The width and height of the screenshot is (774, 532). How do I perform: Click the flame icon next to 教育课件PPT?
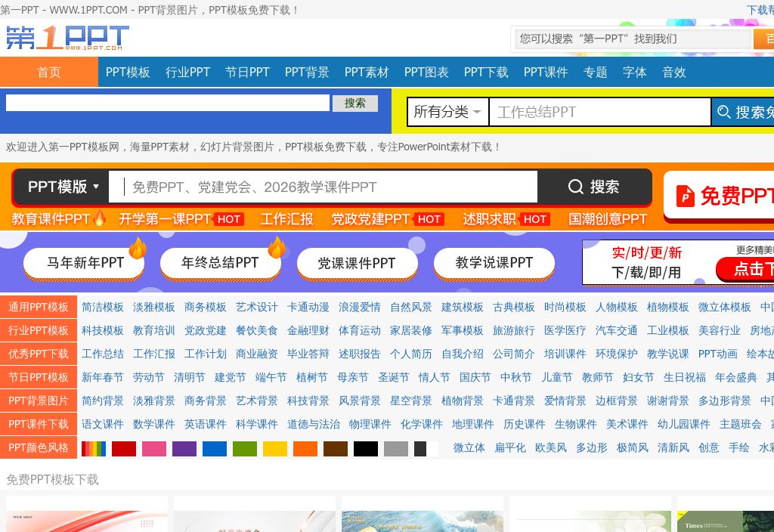(99, 217)
